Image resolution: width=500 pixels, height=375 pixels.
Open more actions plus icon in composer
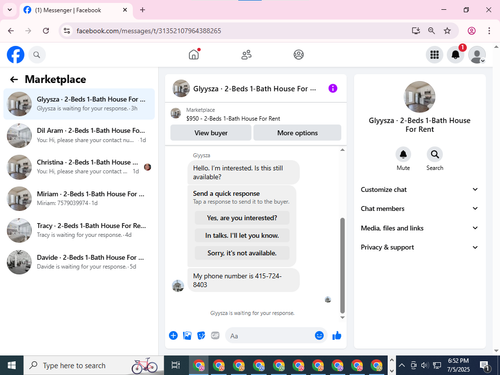173,335
